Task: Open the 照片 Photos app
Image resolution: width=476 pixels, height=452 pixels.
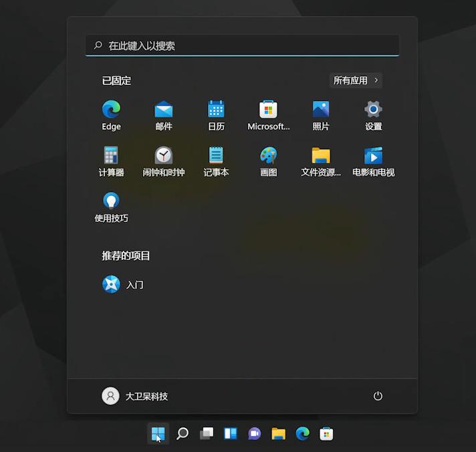Action: [x=321, y=116]
